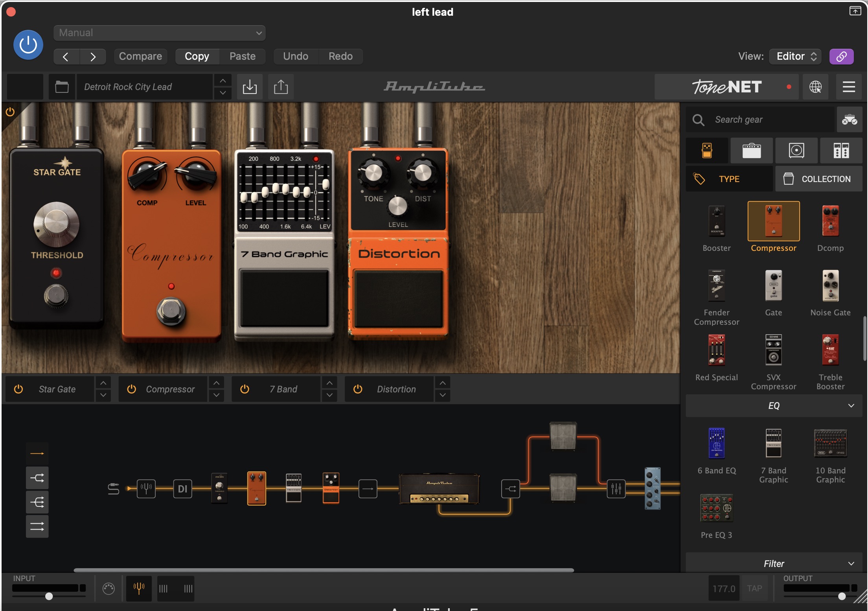Toggle the blue plugin power button
Image resolution: width=868 pixels, height=611 pixels.
point(28,45)
